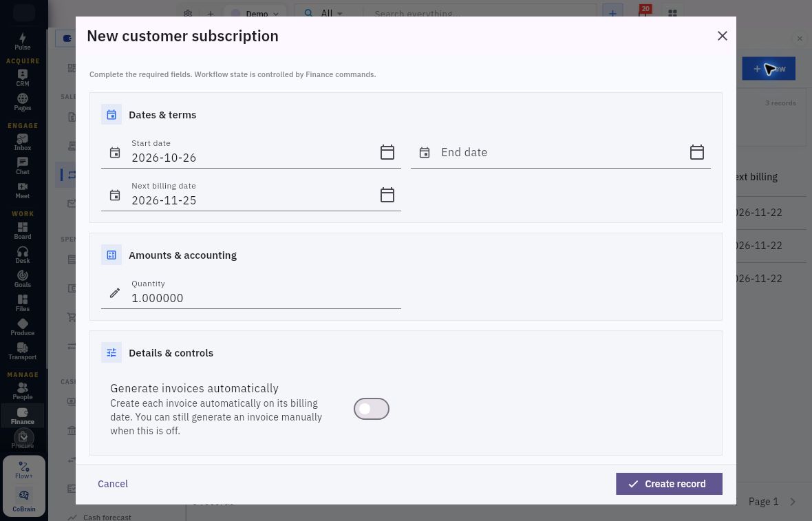
Task: Click the Next billing column header
Action: (x=756, y=177)
